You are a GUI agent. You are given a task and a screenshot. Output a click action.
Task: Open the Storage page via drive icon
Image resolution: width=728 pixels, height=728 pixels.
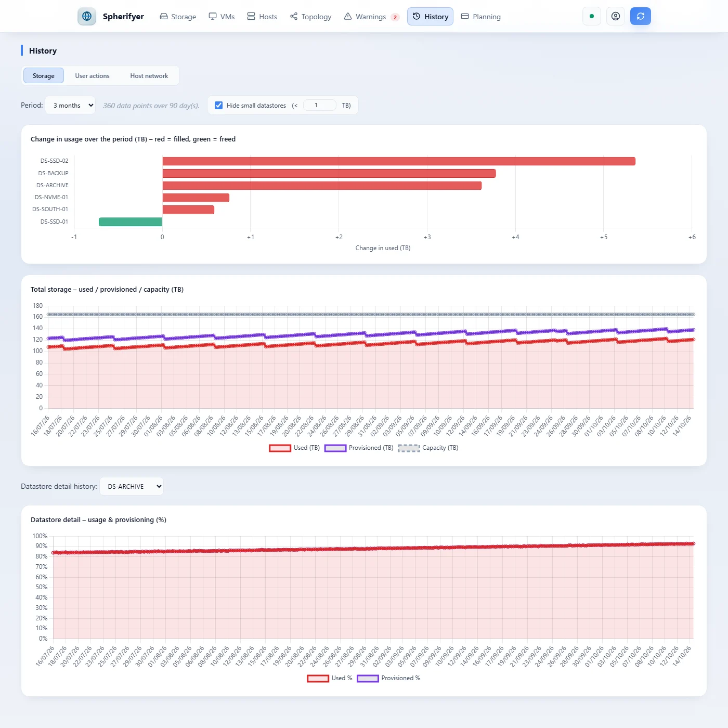tap(164, 16)
